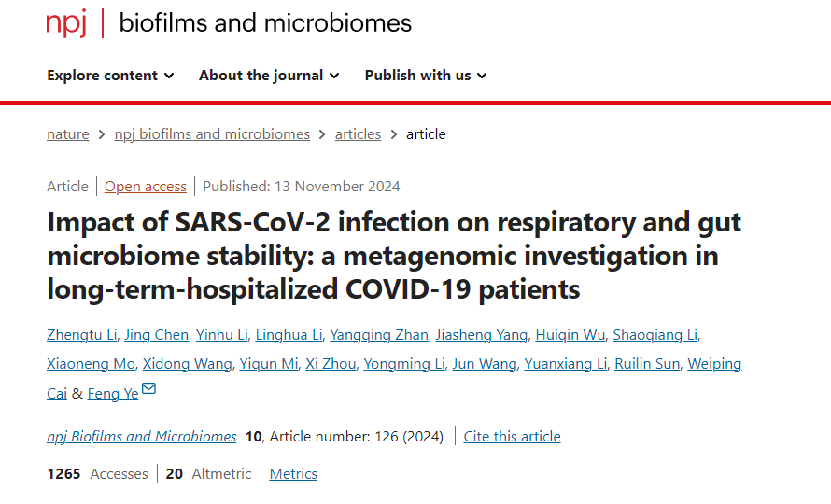Click the biofilms and microbiomes header title
Screen dimensions: 831x504
coord(265,23)
